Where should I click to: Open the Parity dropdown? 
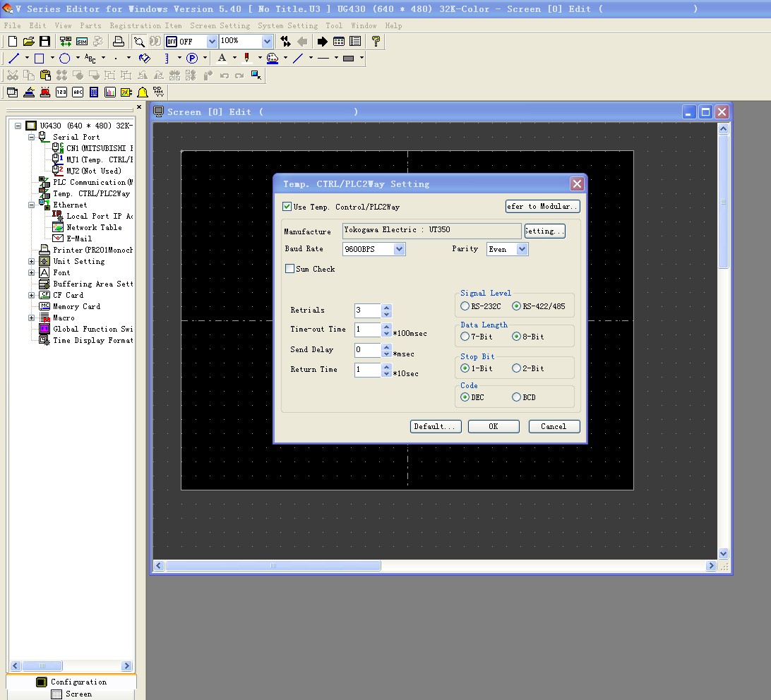click(522, 249)
